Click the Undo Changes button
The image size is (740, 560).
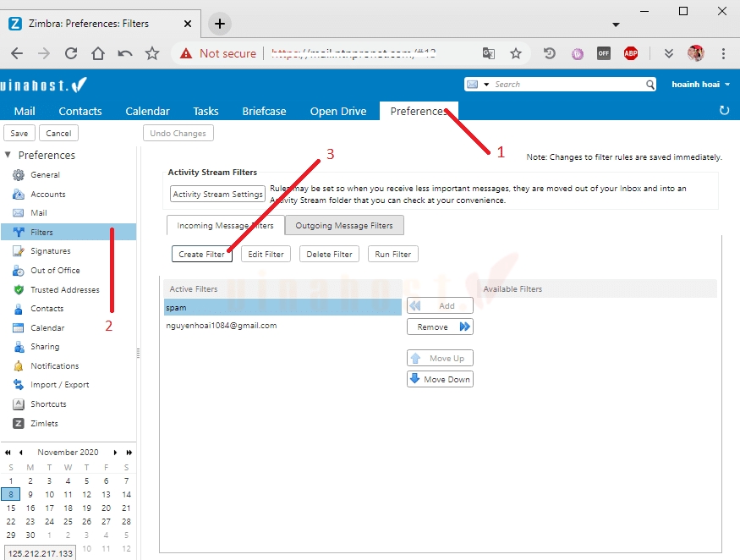178,133
